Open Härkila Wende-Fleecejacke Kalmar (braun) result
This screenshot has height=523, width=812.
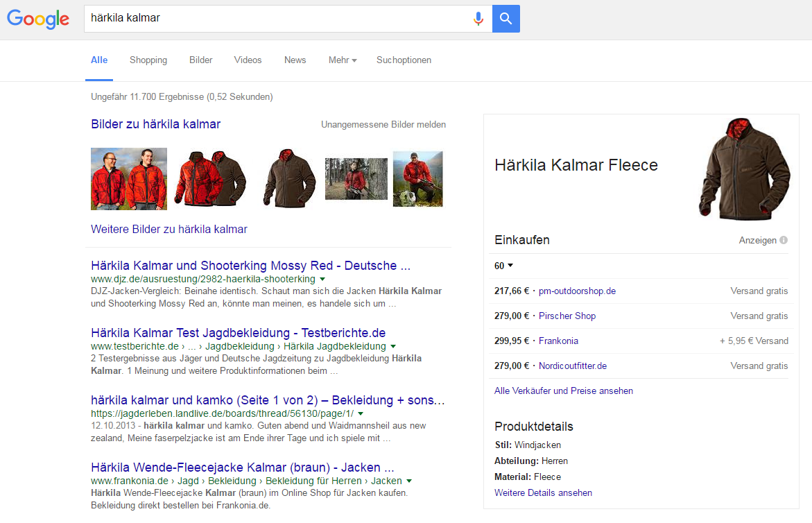click(x=243, y=468)
